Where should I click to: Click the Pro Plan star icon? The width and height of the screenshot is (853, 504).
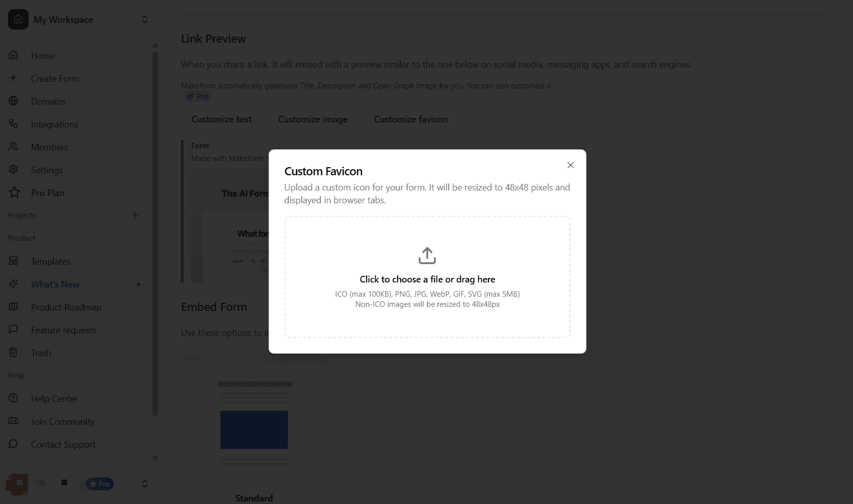pos(14,193)
